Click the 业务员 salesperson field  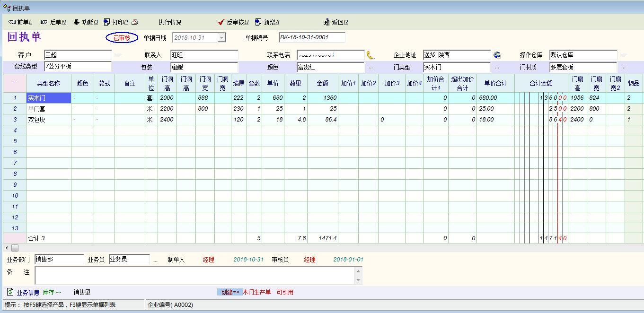(x=129, y=260)
